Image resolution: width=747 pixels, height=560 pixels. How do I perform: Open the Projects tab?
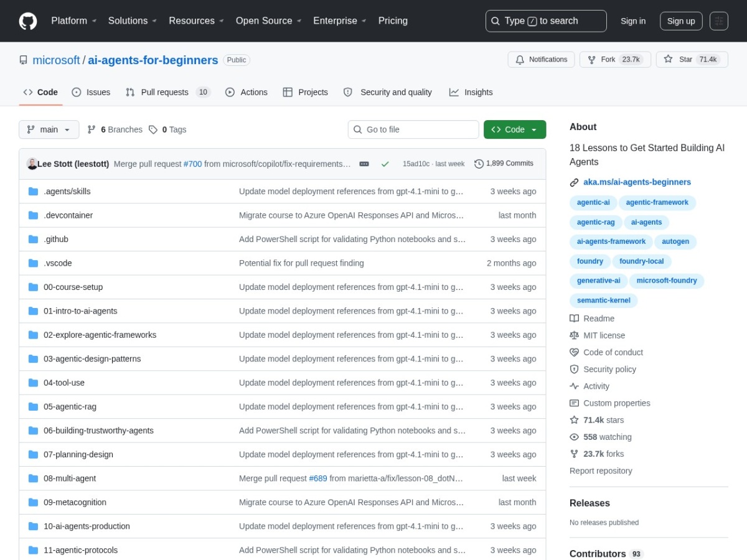pos(305,92)
